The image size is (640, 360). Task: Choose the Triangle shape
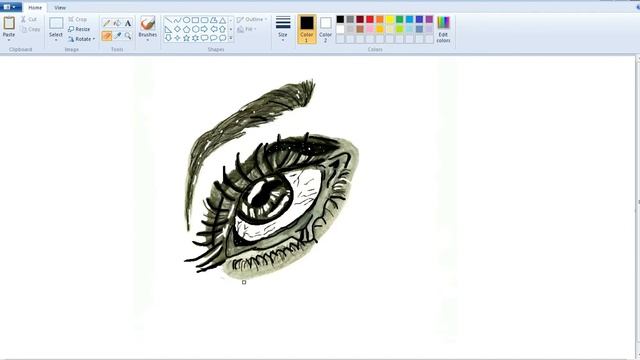point(222,20)
